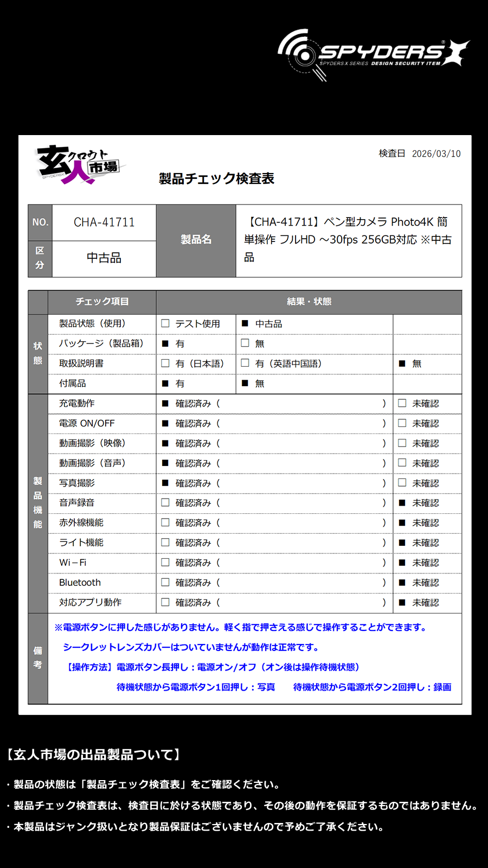The height and width of the screenshot is (868, 488).
Task: Click the ライト機能 row label
Action: point(81,542)
